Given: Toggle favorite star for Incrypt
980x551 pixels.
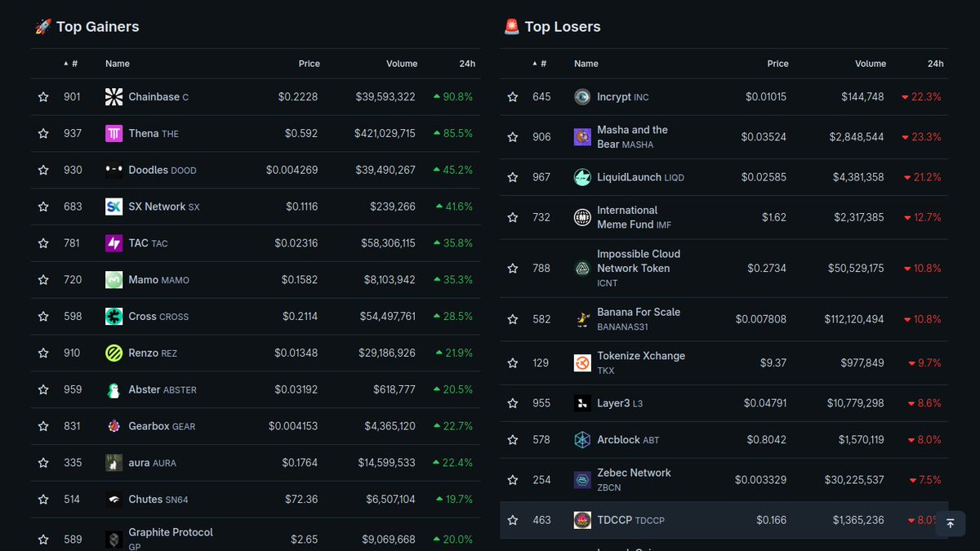Looking at the screenshot, I should [512, 97].
